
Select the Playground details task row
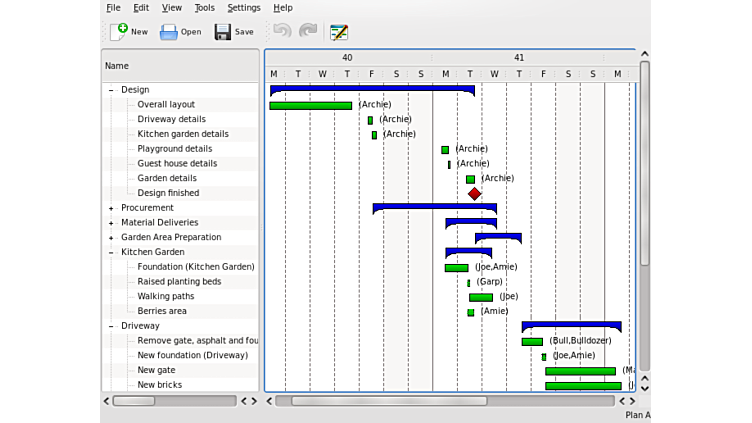click(x=175, y=149)
